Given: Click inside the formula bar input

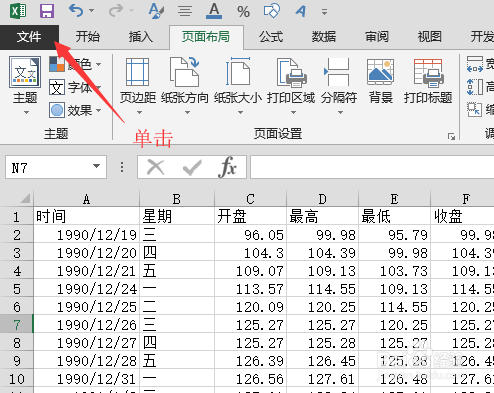Looking at the screenshot, I should point(372,167).
